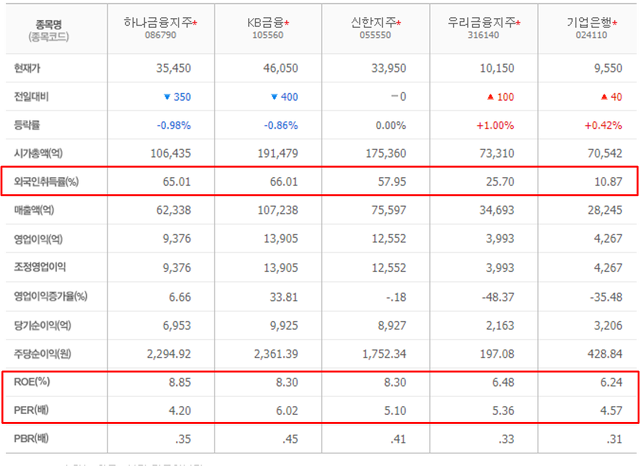Screen dimensions: 640x466
Task: Click the red star next to 우리금융지주
Action: tap(518, 22)
